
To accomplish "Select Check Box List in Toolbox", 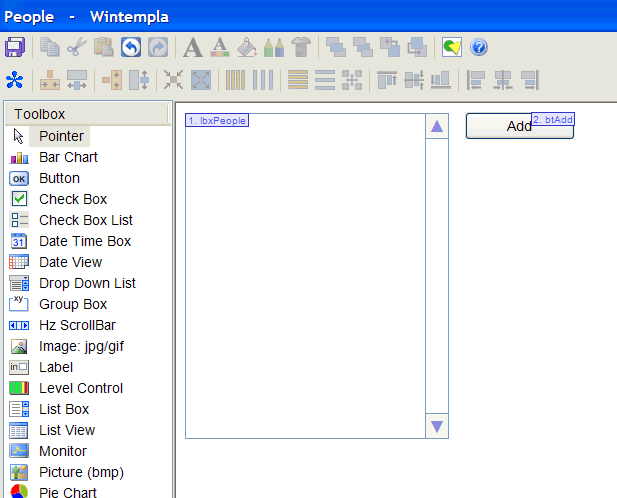I will (x=86, y=220).
